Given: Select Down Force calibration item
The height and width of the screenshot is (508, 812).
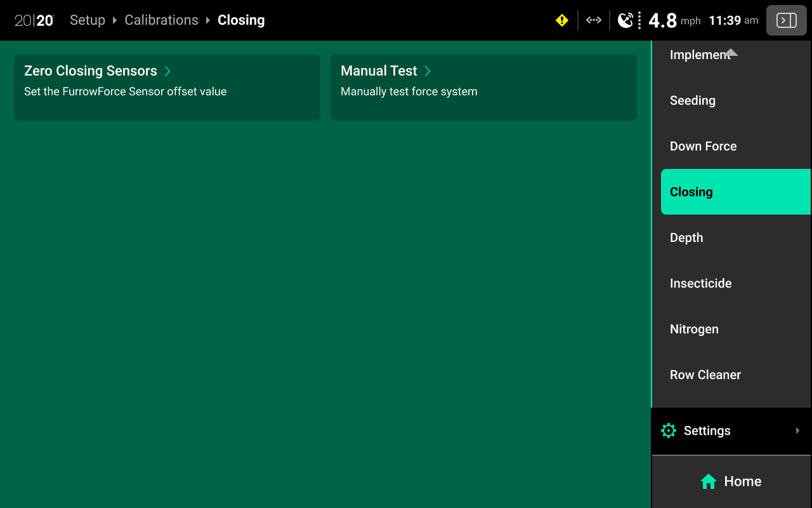Looking at the screenshot, I should pos(703,146).
